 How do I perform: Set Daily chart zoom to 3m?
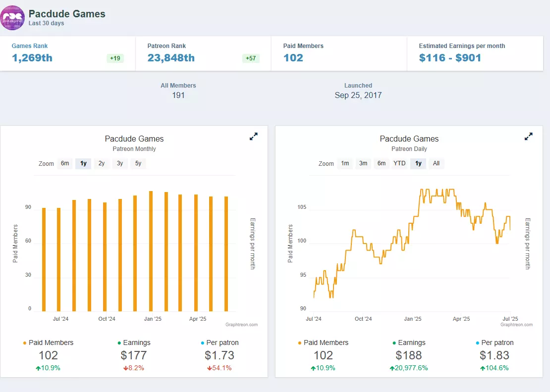(x=363, y=164)
